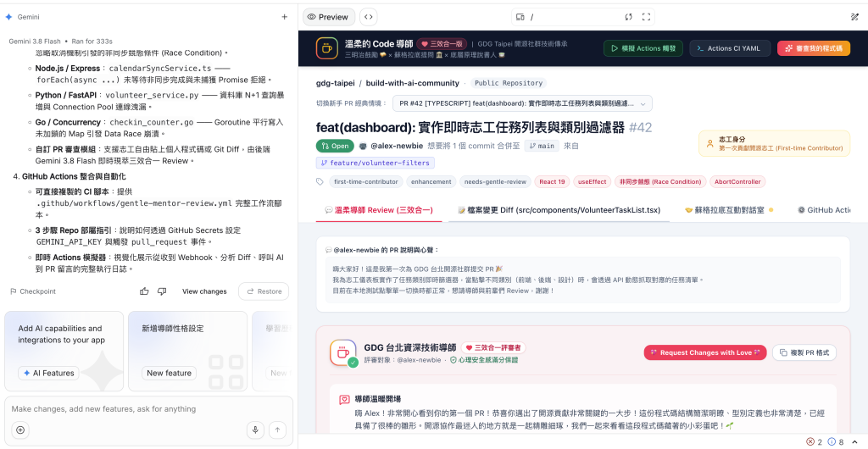Click the mentor coffee cup avatar
Screen dimensions: 868x449
(343, 352)
